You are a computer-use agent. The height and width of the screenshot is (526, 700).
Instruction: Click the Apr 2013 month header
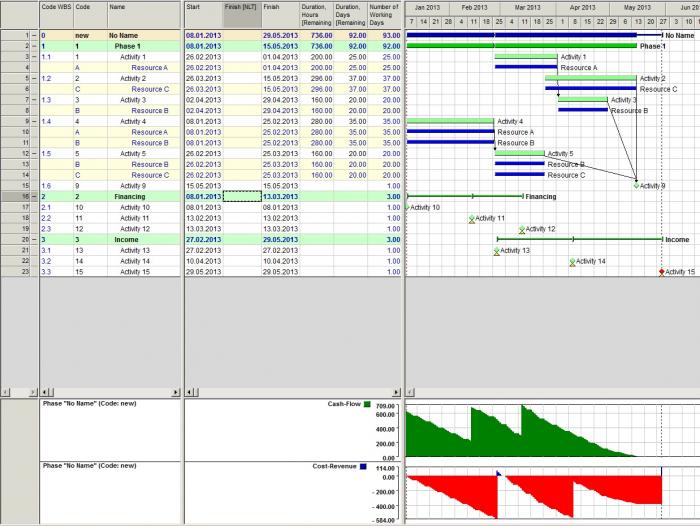(x=583, y=8)
